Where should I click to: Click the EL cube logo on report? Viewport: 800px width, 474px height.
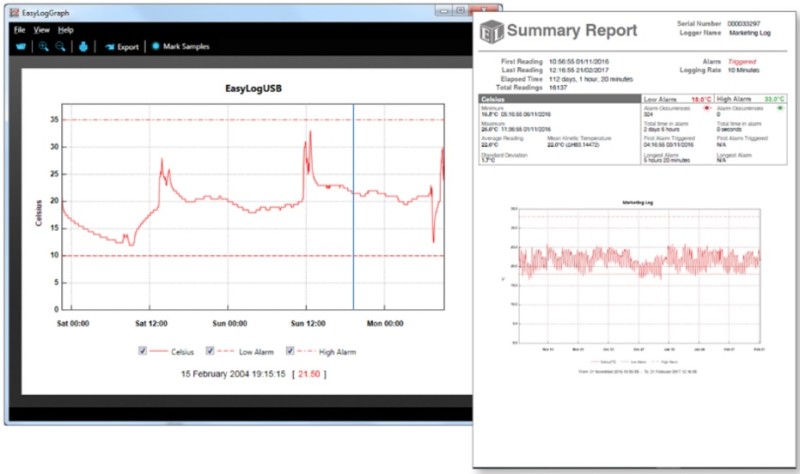490,29
